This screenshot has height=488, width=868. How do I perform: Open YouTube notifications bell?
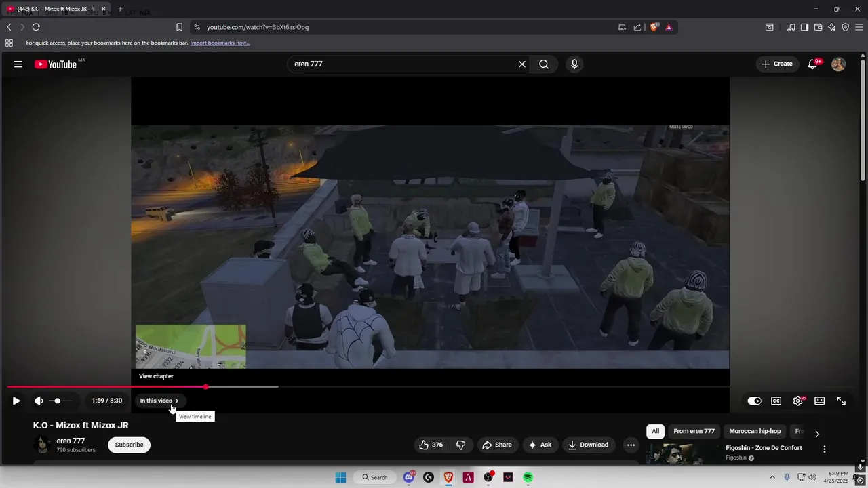coord(813,64)
